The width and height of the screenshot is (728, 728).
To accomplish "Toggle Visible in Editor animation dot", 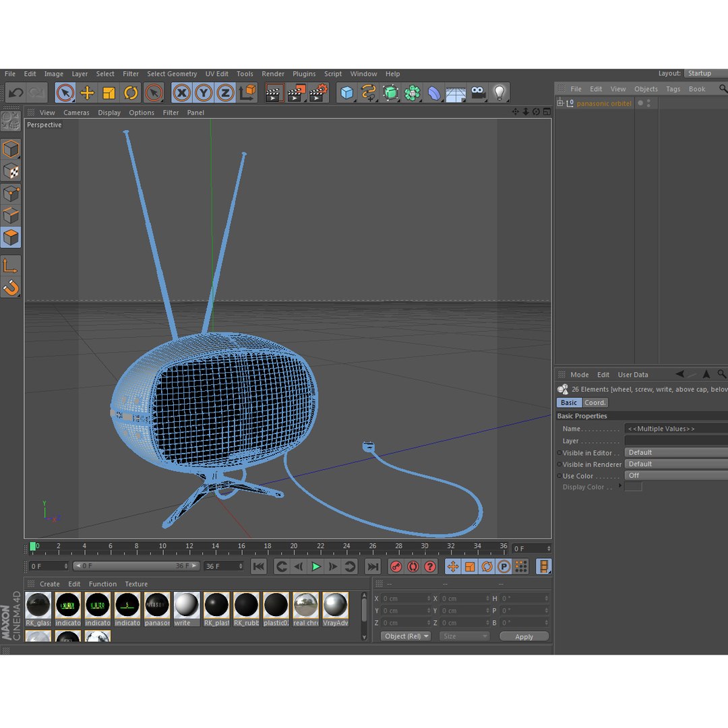I will click(x=559, y=453).
